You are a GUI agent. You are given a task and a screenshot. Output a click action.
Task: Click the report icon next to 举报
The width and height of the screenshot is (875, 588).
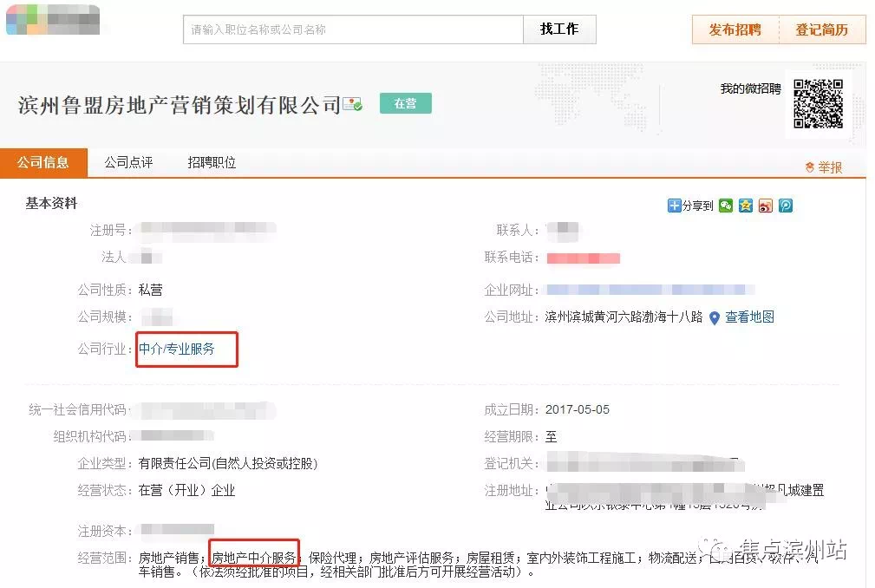[810, 167]
